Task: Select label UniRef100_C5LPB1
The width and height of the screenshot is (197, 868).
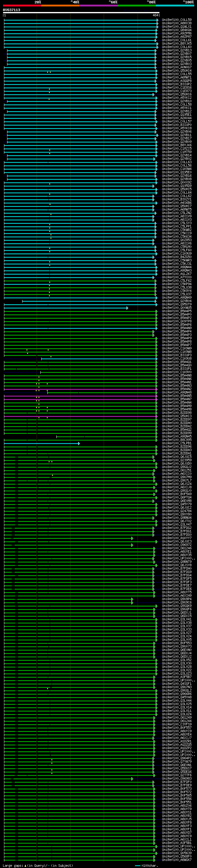Action: (177, 443)
